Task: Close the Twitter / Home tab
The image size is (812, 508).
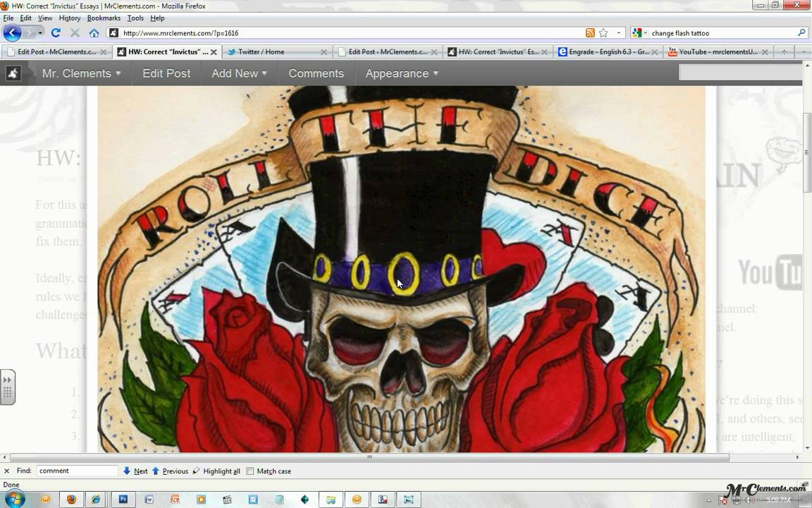Action: tap(324, 52)
